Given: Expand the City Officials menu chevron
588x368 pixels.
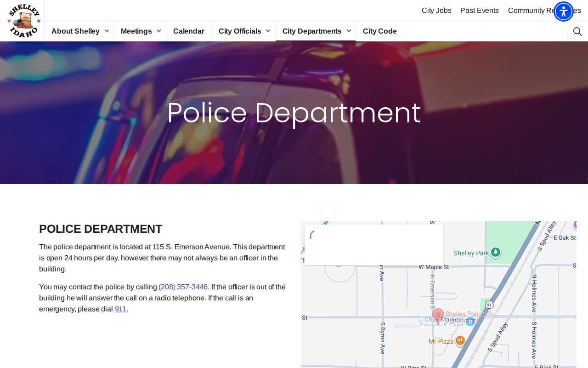Looking at the screenshot, I should [268, 31].
